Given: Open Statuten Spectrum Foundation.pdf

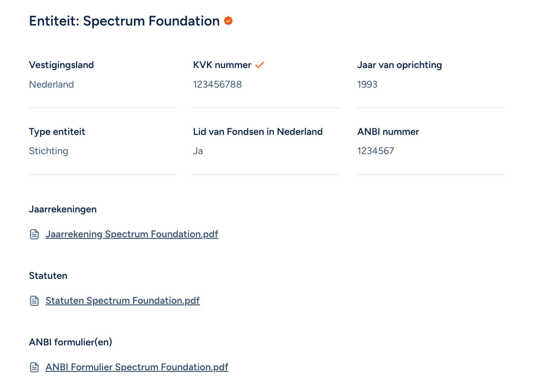Looking at the screenshot, I should click(123, 301).
